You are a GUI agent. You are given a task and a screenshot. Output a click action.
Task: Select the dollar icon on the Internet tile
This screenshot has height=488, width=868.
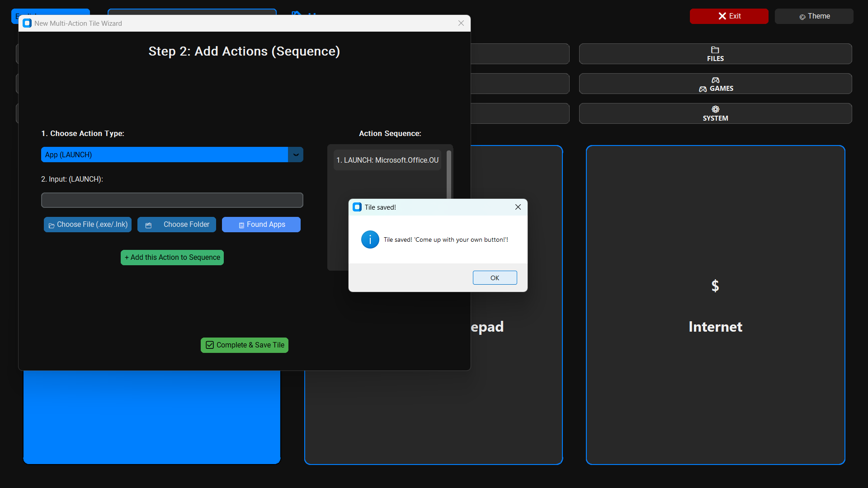pos(715,286)
